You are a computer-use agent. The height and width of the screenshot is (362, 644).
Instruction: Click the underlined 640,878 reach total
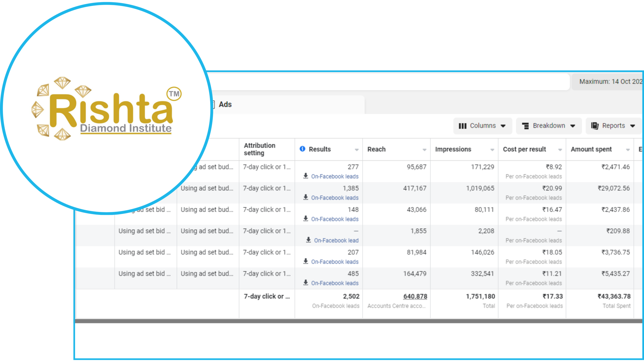[x=415, y=296]
